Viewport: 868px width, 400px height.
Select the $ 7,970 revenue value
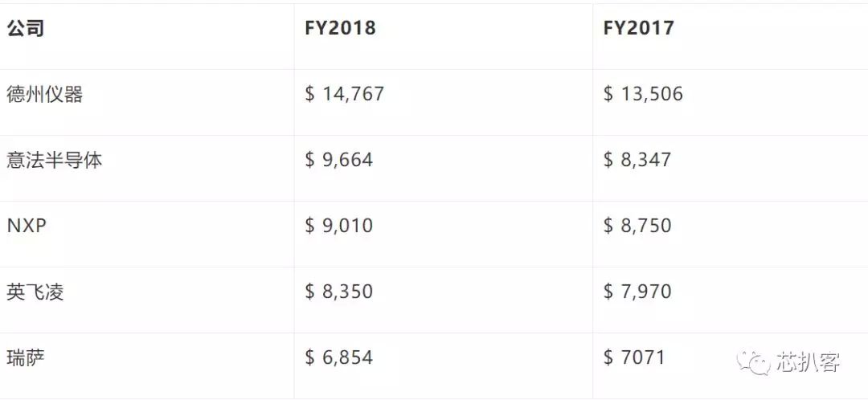click(637, 292)
